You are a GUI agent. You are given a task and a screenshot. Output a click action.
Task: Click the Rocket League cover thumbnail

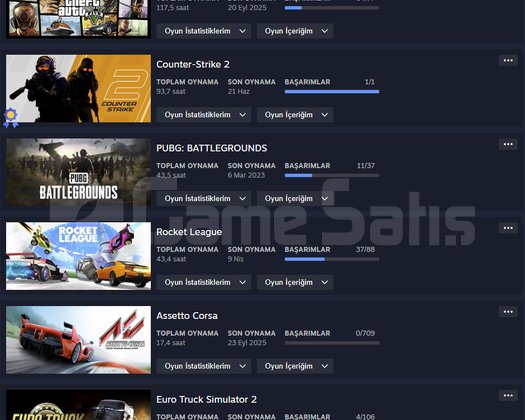(x=78, y=256)
